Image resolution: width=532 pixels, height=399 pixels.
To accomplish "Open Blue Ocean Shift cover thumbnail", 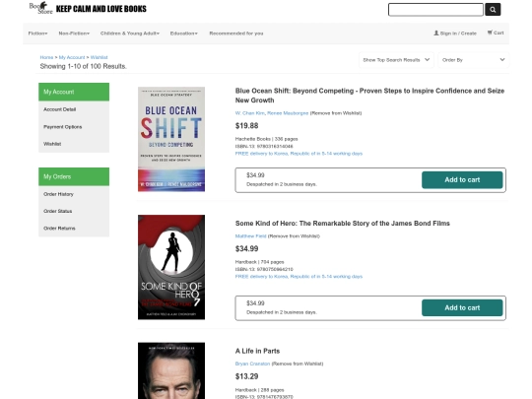I will tap(171, 139).
